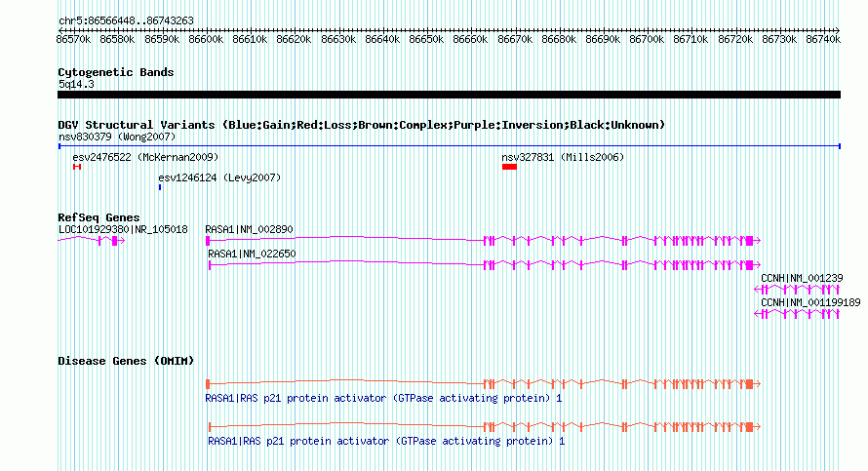Click the 86710k ruler tick label
Screen dimensions: 868x471
pyautogui.click(x=690, y=40)
